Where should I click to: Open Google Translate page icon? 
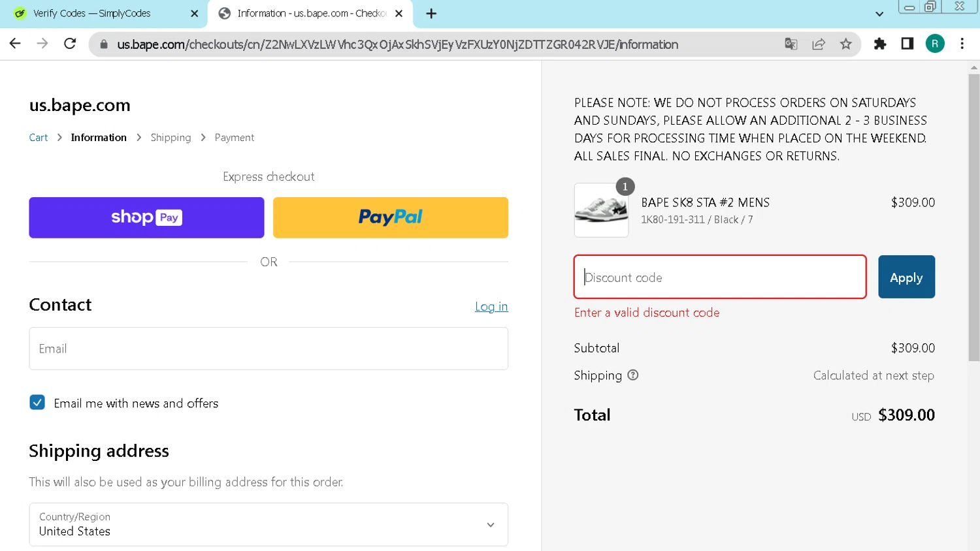[791, 44]
